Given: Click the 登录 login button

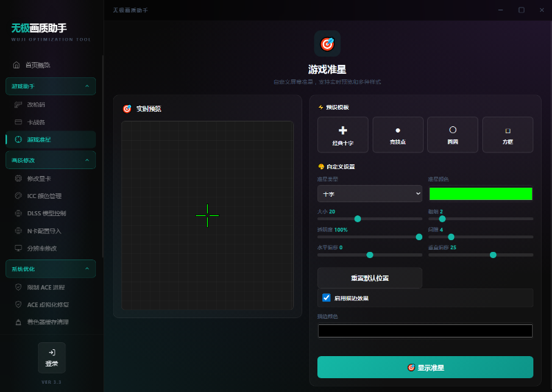Looking at the screenshot, I should click(x=52, y=357).
